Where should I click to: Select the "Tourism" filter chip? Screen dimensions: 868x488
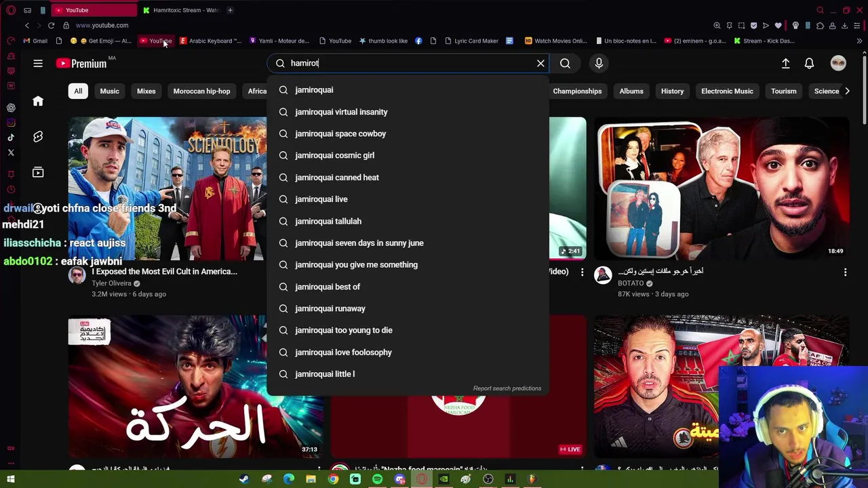click(x=783, y=91)
